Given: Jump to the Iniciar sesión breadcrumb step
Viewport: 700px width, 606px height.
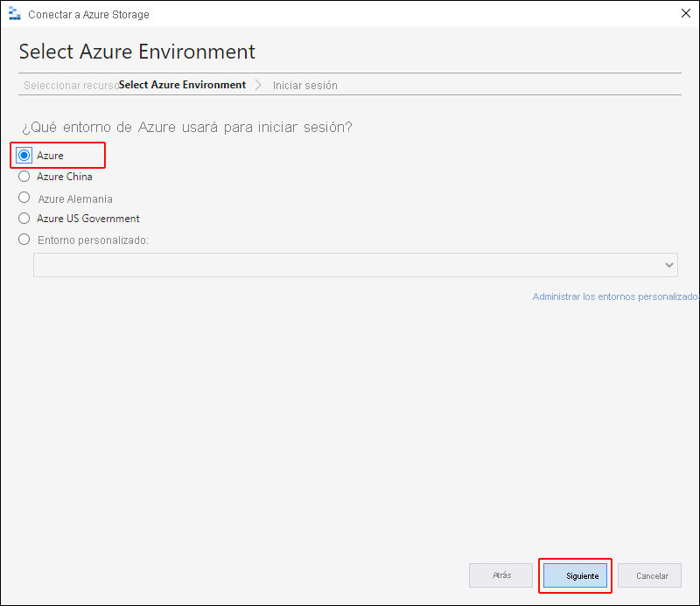Looking at the screenshot, I should 304,86.
